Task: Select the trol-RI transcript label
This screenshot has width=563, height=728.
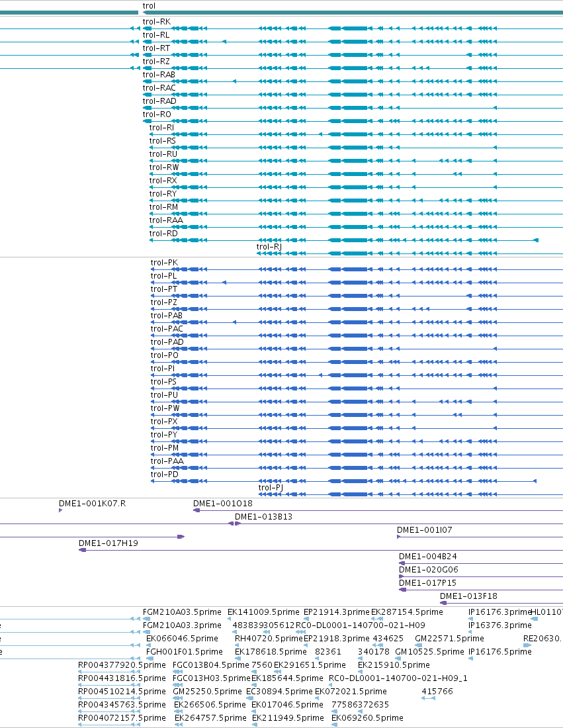Action: (161, 128)
